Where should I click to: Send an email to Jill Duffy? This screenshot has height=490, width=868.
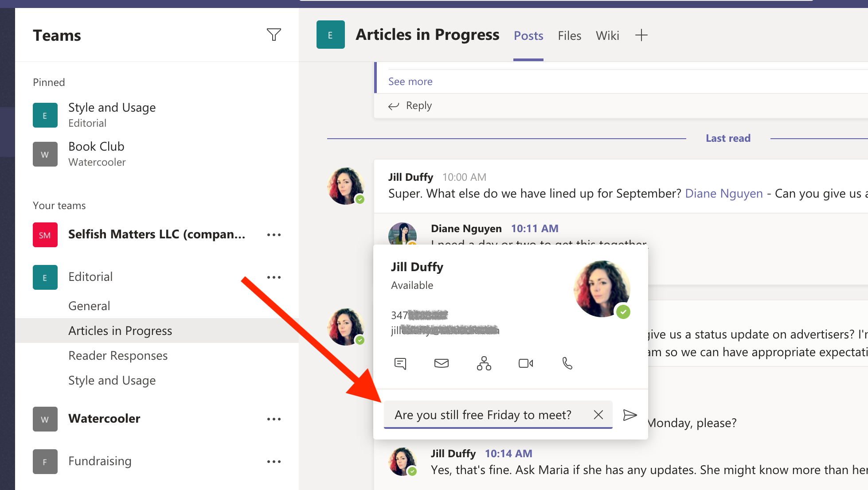[442, 363]
